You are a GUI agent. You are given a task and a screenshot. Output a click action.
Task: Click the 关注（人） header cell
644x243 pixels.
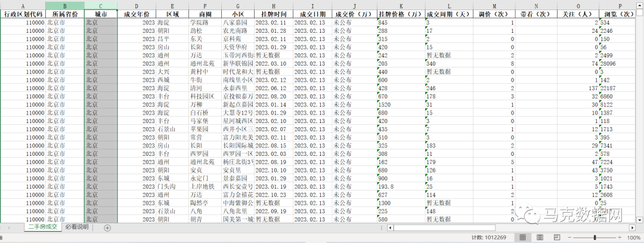point(578,14)
